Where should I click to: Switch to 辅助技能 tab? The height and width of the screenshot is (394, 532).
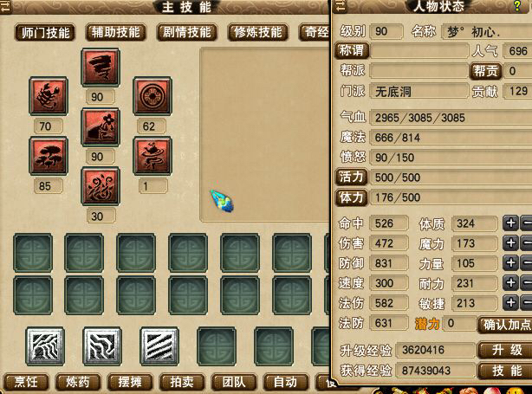[x=116, y=33]
